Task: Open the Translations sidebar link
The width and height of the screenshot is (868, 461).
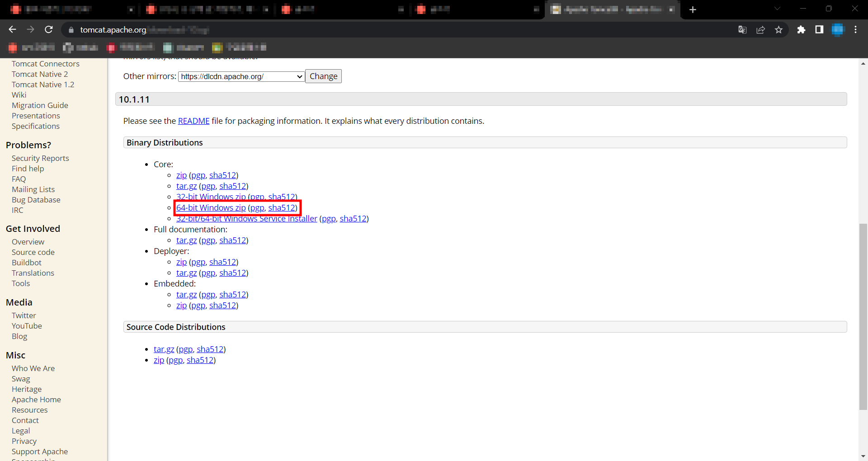Action: tap(33, 273)
